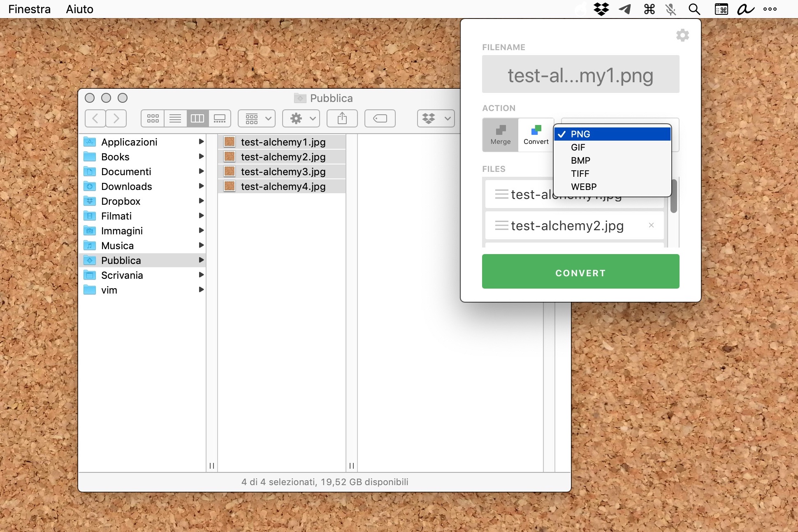Switch to Finder gallery view
Viewport: 798px width, 532px height.
point(220,119)
